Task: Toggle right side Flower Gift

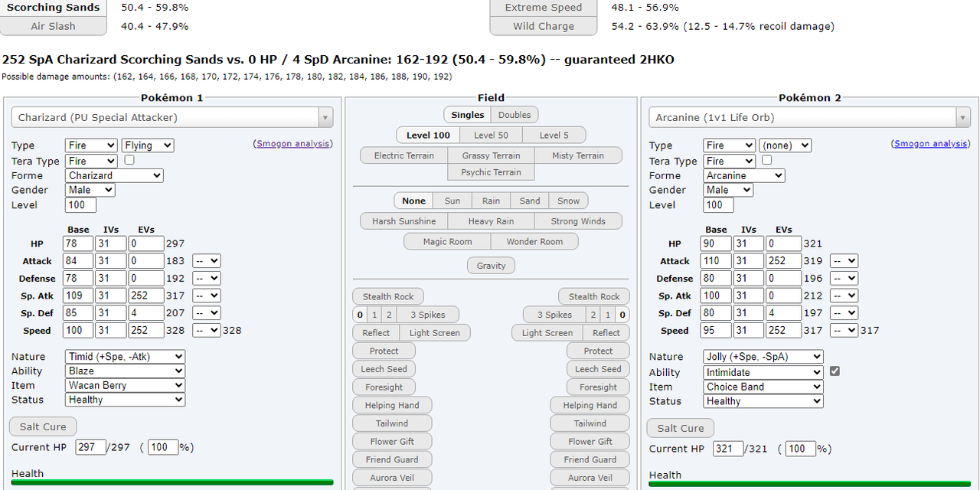Action: pos(590,442)
